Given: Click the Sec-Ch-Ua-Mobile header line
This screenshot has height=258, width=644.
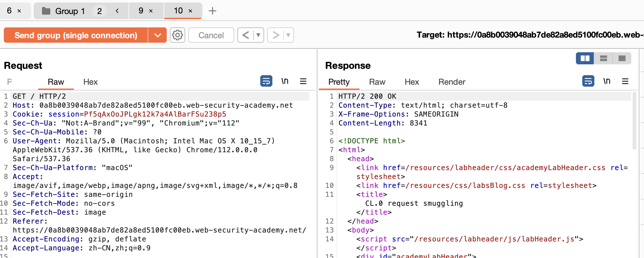Looking at the screenshot, I should [x=57, y=132].
